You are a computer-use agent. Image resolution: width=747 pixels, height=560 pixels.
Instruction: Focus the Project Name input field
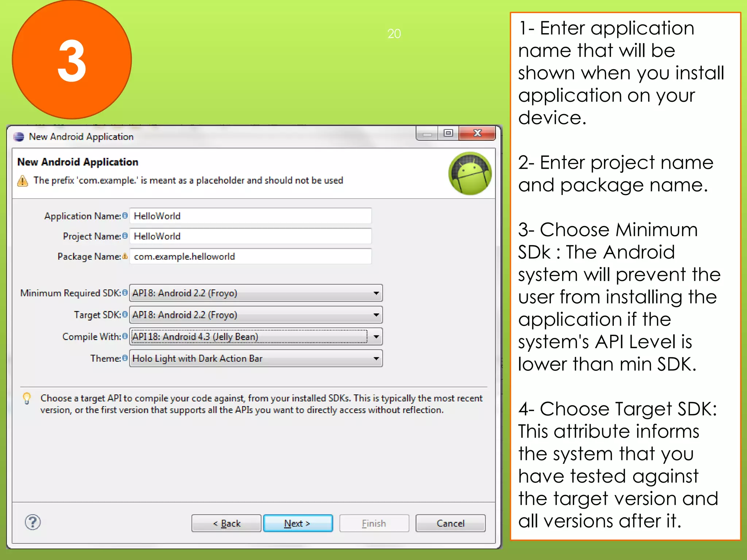(251, 236)
